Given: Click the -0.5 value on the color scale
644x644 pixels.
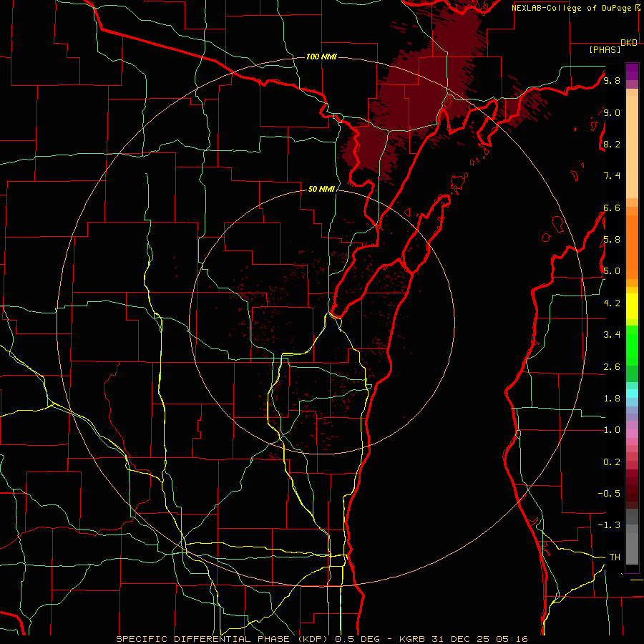Looking at the screenshot, I should pyautogui.click(x=609, y=494).
